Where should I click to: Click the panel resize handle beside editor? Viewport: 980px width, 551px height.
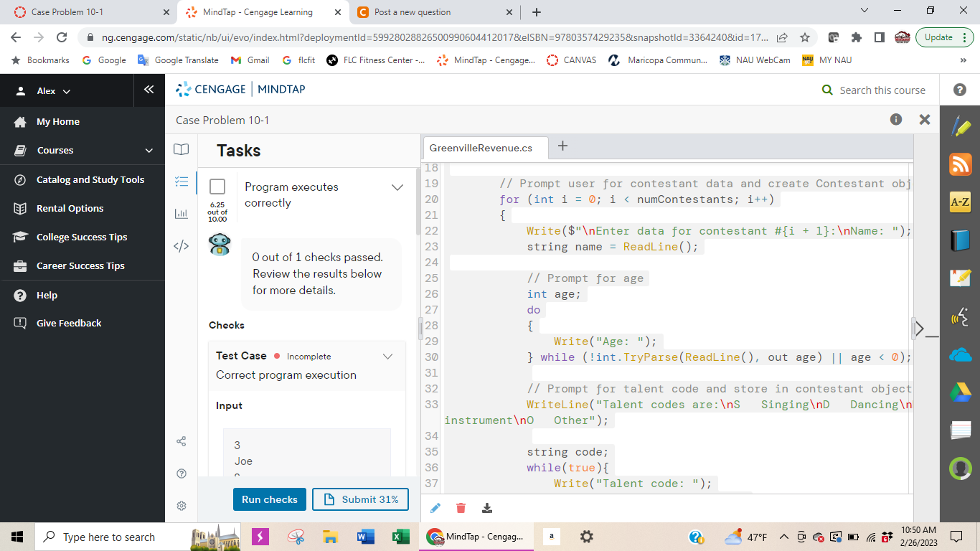[421, 329]
